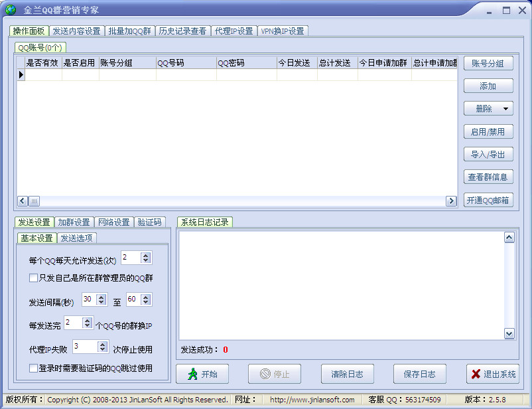Viewport: 532px width, 409px height.
Task: Select the 操作面板 tab
Action: (x=29, y=31)
